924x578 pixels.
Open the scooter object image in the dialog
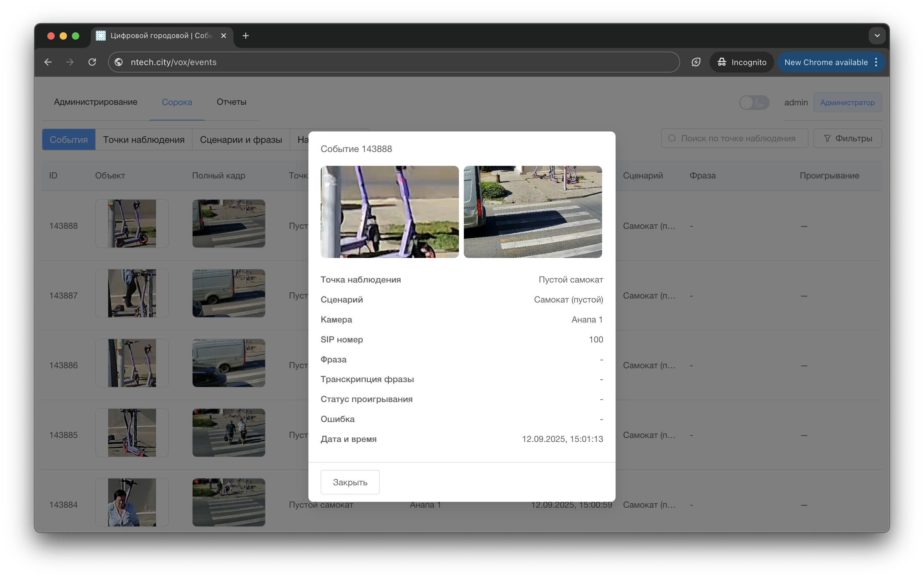389,212
